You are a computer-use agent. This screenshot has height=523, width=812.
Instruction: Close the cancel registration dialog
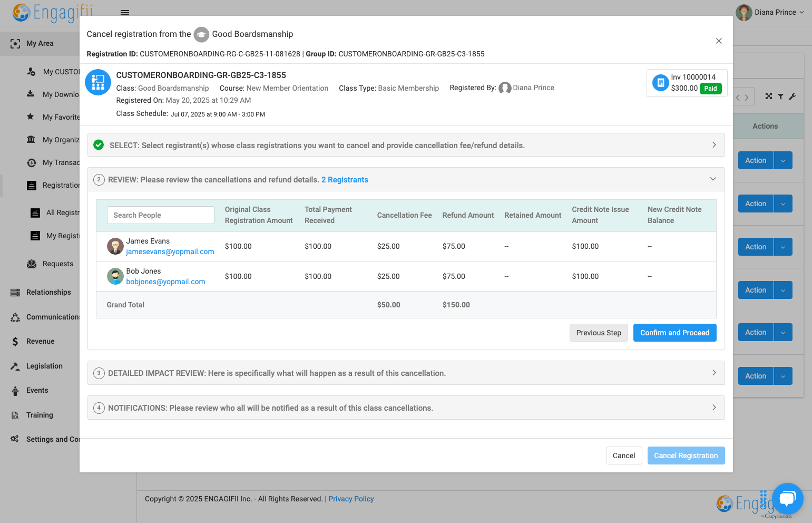point(719,41)
